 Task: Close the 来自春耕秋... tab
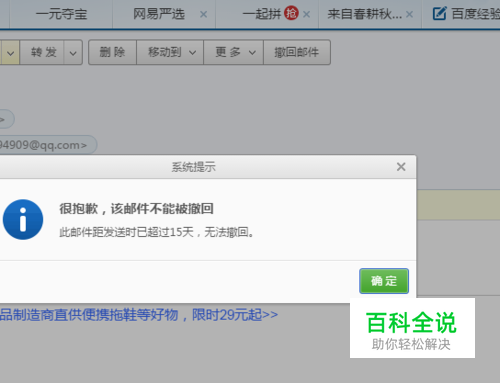(410, 14)
